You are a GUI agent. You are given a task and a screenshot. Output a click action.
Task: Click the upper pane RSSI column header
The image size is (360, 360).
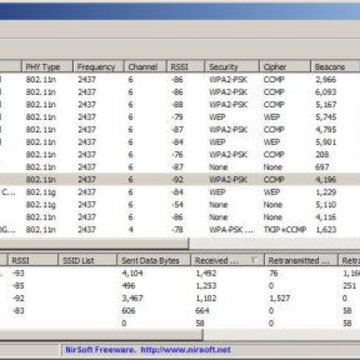tap(186, 67)
